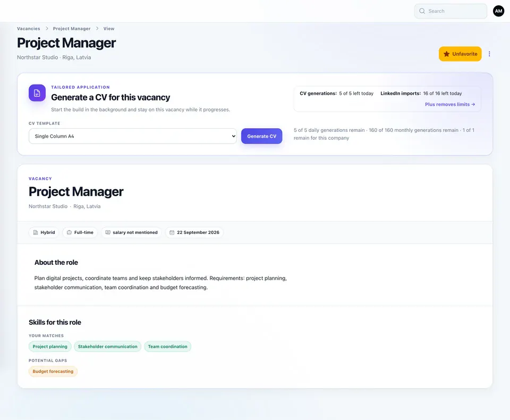The width and height of the screenshot is (510, 420).
Task: Click the star icon on Unfavorite
Action: coord(446,54)
